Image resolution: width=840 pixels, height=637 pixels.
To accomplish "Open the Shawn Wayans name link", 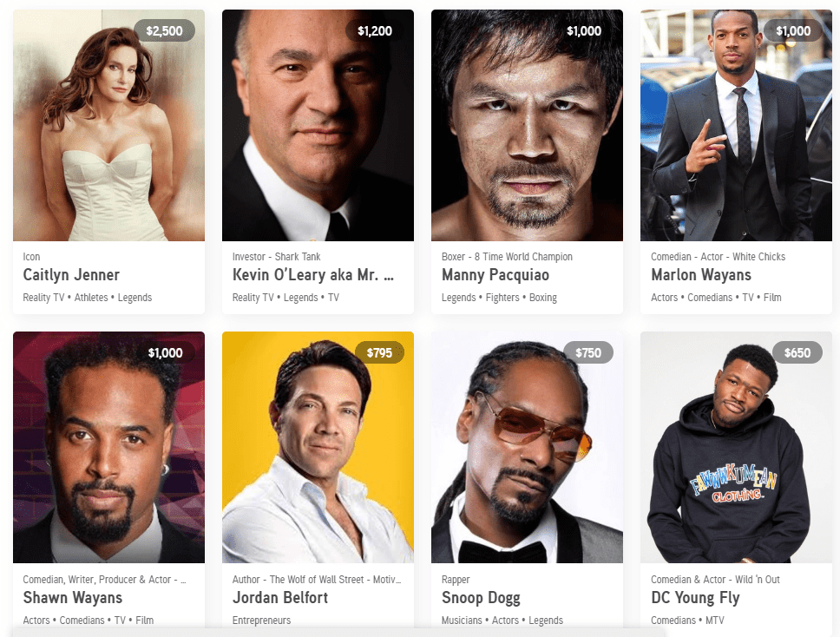I will 72,597.
